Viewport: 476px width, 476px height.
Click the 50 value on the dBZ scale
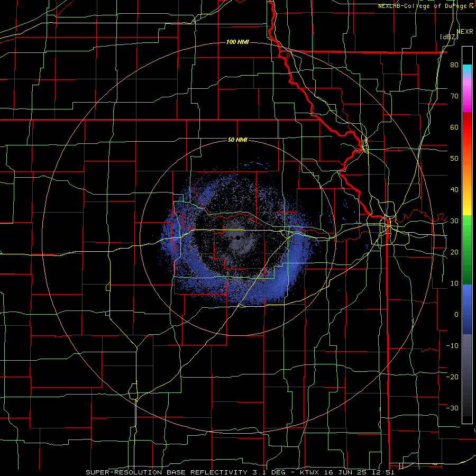point(454,159)
